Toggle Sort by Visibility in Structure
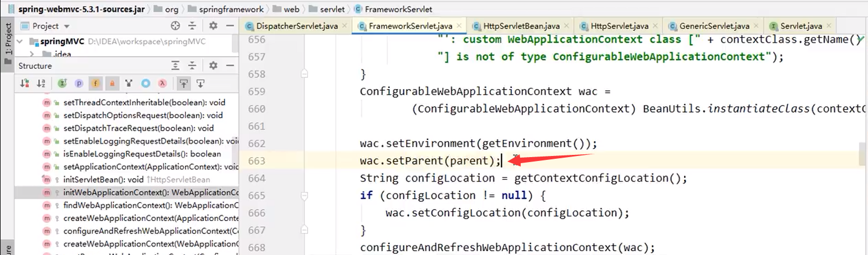 [24, 84]
